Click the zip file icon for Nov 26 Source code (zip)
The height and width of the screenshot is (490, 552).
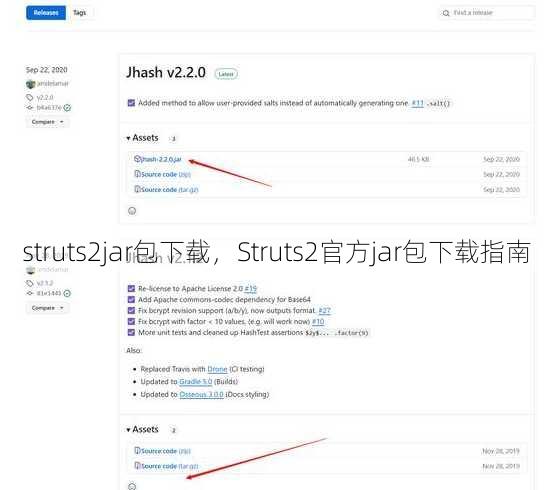click(x=137, y=451)
